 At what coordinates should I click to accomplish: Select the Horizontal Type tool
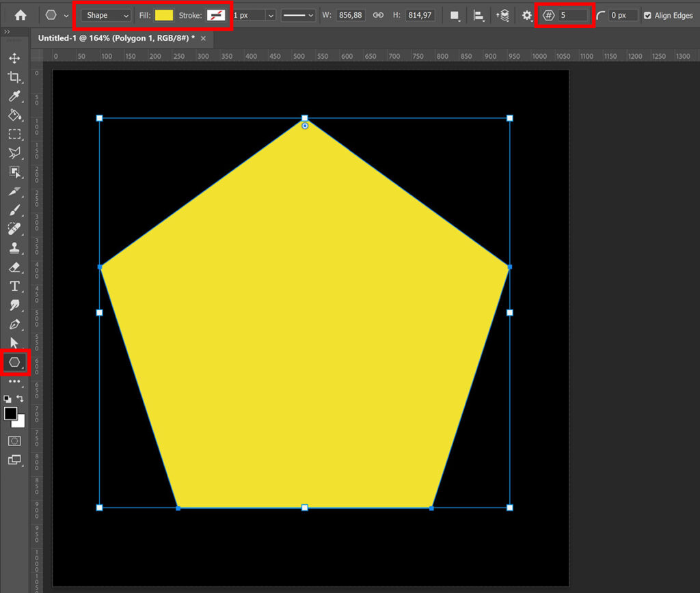point(14,286)
